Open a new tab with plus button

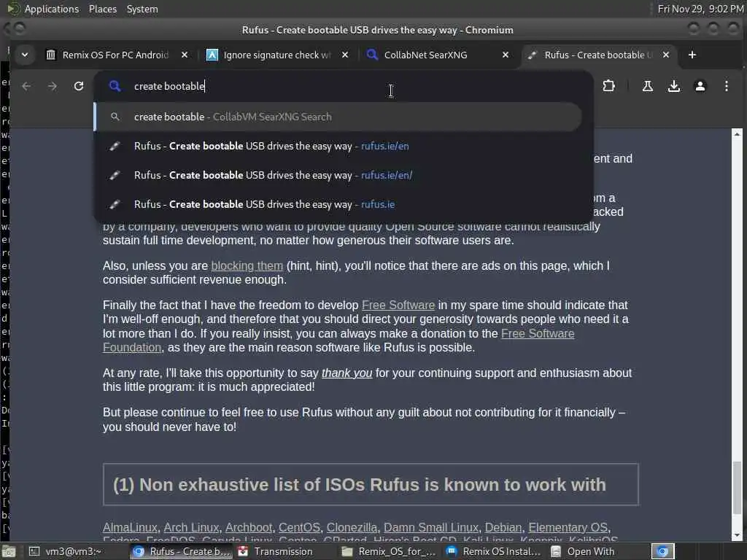(x=692, y=55)
